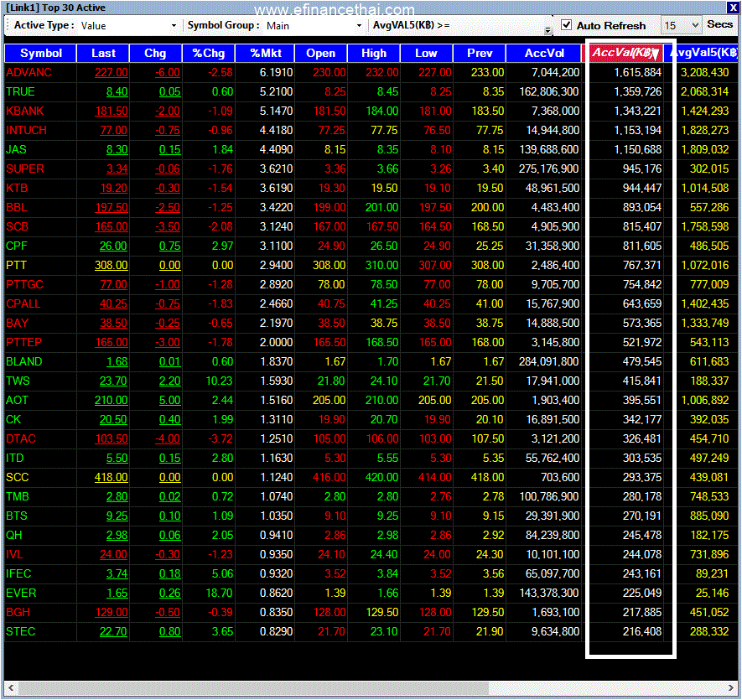Viewport: 742px width, 700px height.
Task: Toggle the Auto Refresh checkbox
Action: pos(566,25)
